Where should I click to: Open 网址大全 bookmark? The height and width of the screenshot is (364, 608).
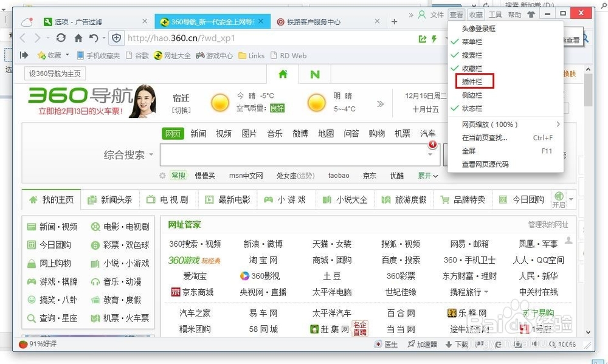(x=172, y=55)
